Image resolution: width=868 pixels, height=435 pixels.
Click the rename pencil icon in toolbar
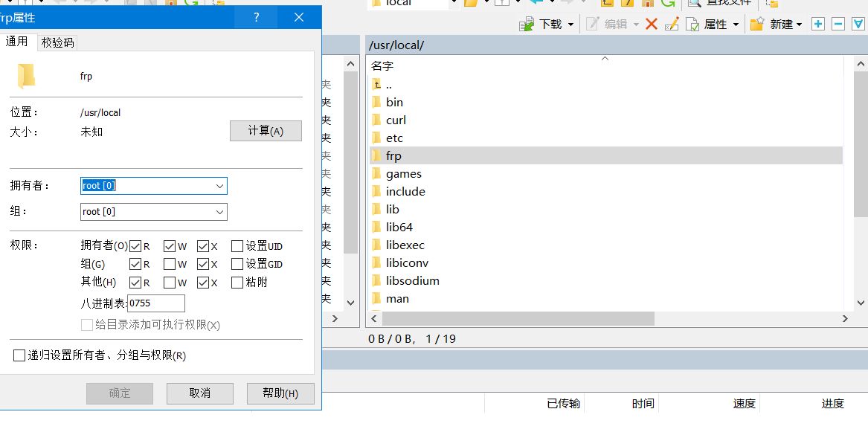672,24
